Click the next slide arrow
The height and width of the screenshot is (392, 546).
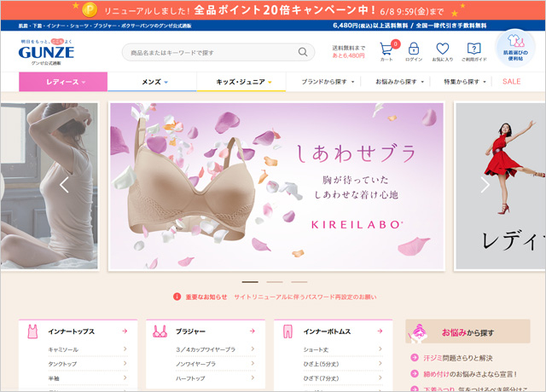coord(485,185)
